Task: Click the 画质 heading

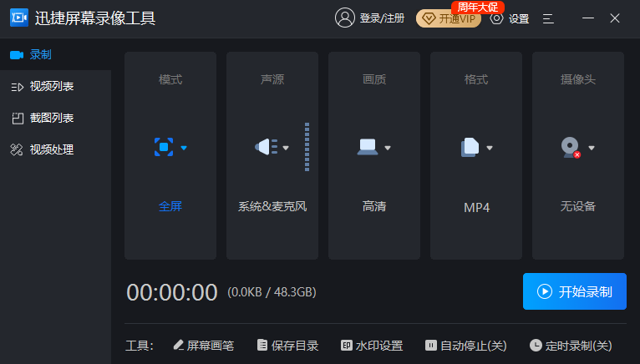Action: click(374, 79)
